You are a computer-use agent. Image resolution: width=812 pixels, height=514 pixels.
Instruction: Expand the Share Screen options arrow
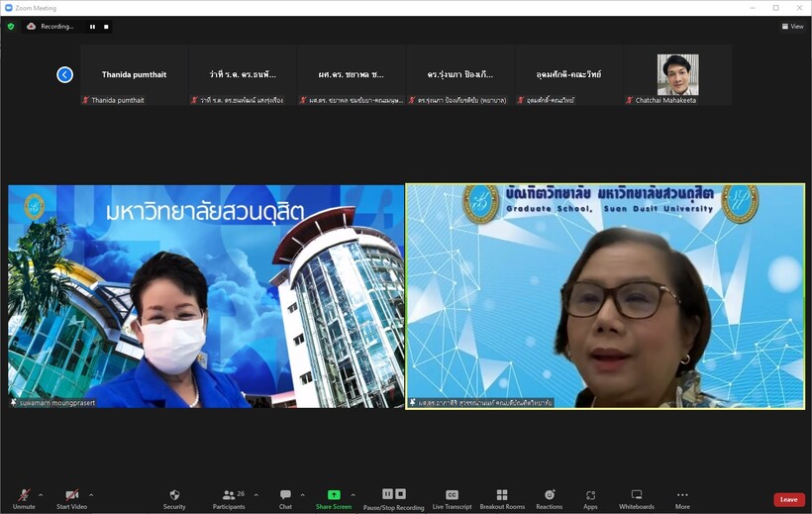pos(353,494)
